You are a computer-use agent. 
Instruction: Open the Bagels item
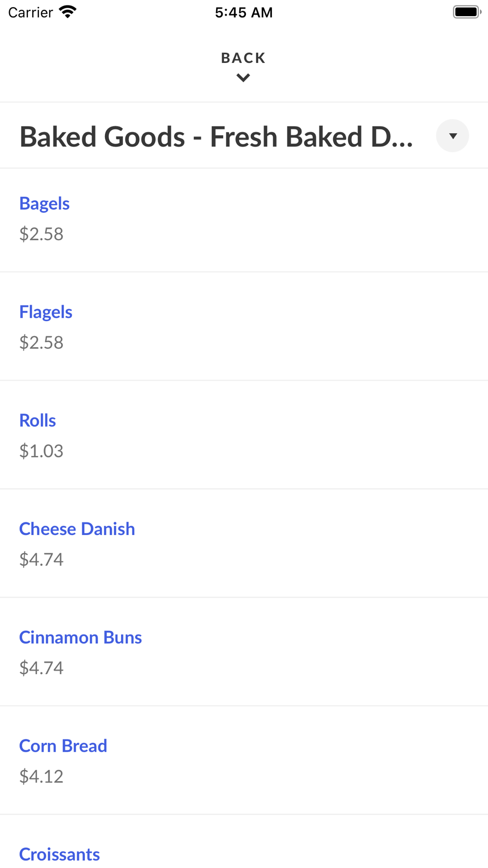[44, 204]
